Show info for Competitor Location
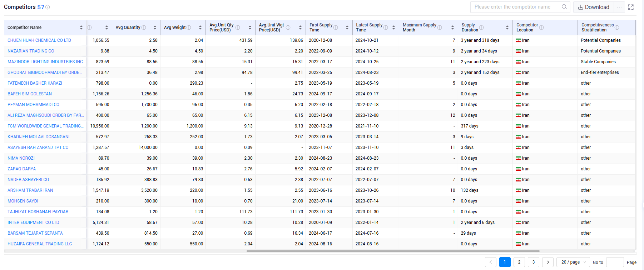 pos(541,27)
